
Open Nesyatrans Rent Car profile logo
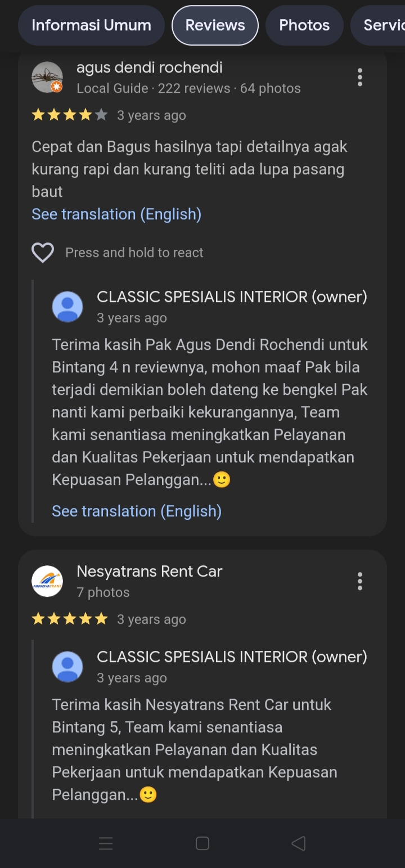click(x=47, y=581)
